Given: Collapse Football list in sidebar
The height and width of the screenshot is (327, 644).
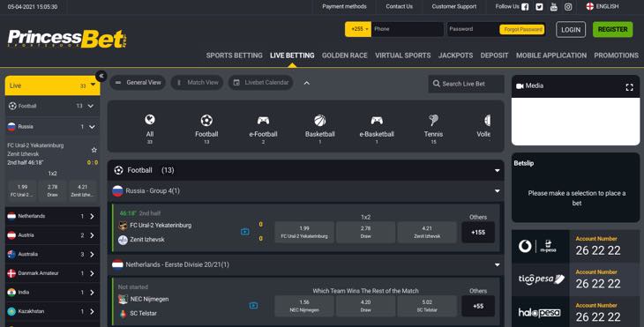Looking at the screenshot, I should coord(91,107).
